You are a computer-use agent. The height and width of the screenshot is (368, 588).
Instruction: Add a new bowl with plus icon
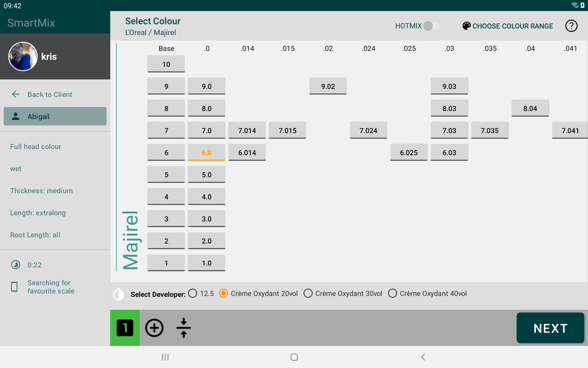(x=154, y=328)
